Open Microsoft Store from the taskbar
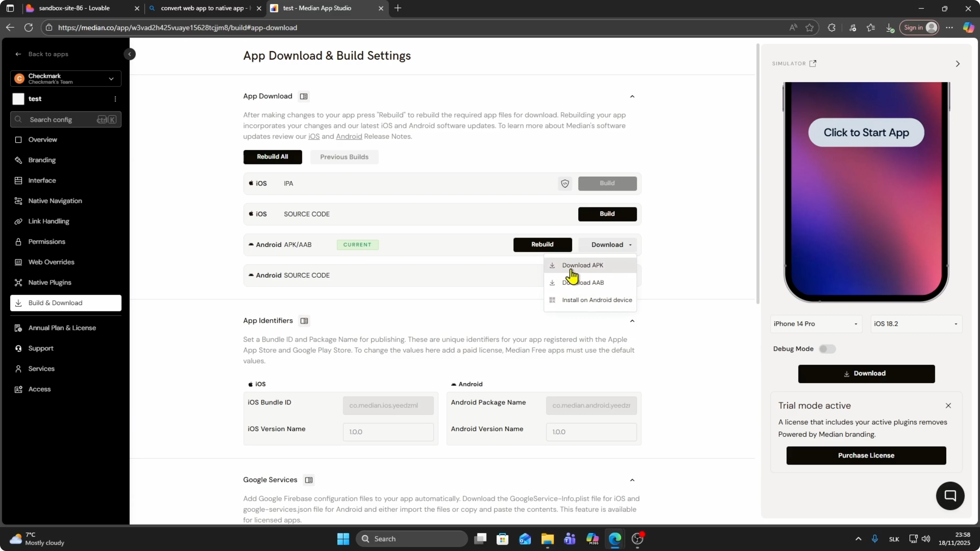 pyautogui.click(x=503, y=539)
